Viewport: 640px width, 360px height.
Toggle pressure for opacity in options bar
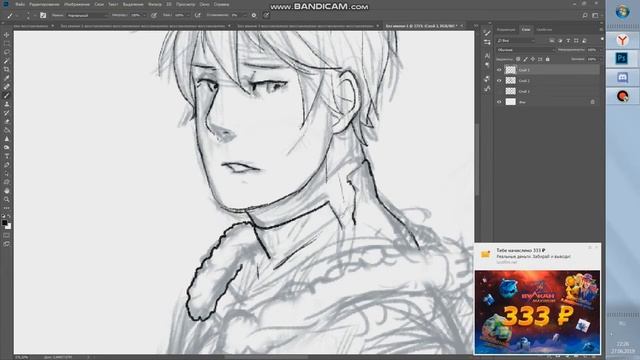click(x=154, y=15)
